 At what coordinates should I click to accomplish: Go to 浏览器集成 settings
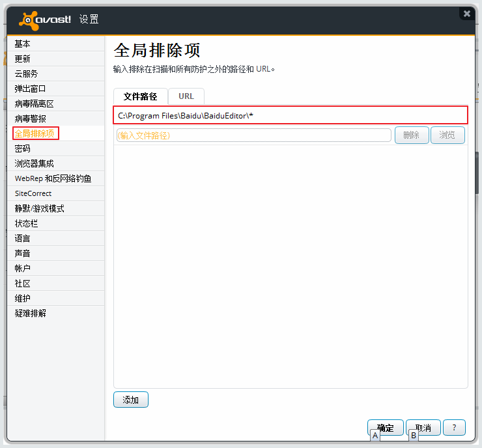(x=55, y=163)
